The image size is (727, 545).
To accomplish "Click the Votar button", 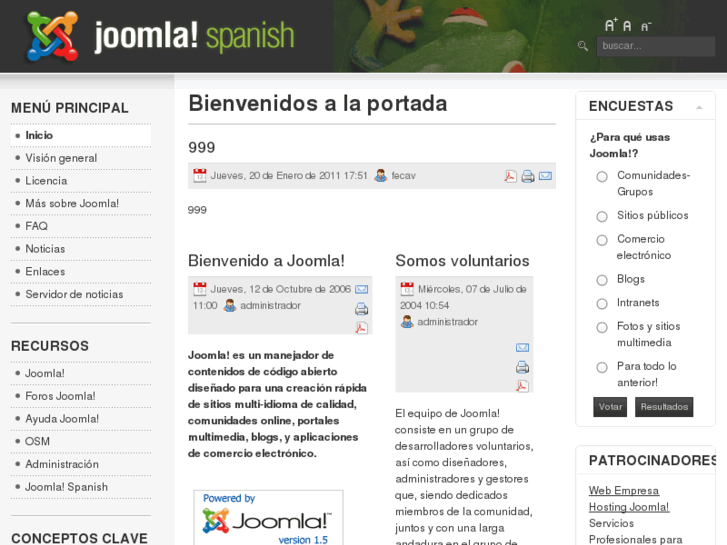I will (610, 407).
